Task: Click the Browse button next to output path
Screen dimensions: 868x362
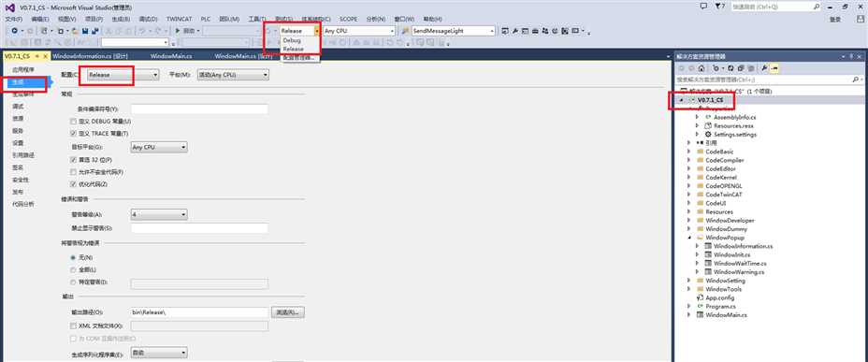Action: [288, 312]
